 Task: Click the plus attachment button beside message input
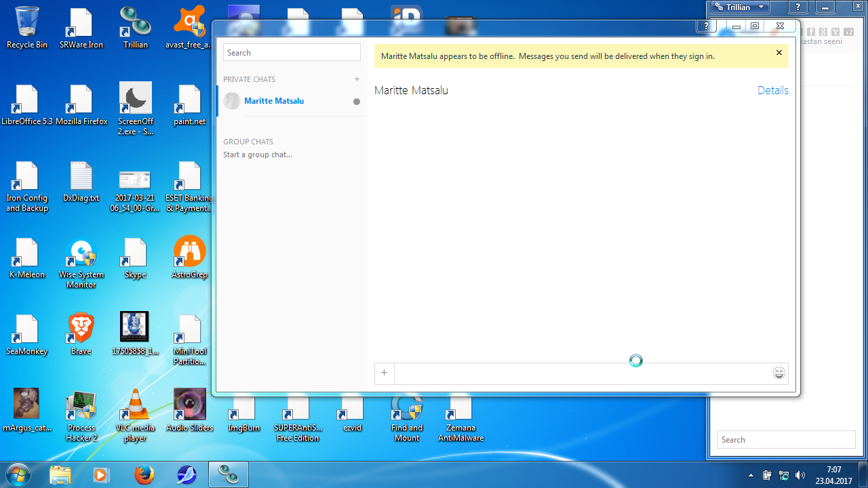coord(384,373)
